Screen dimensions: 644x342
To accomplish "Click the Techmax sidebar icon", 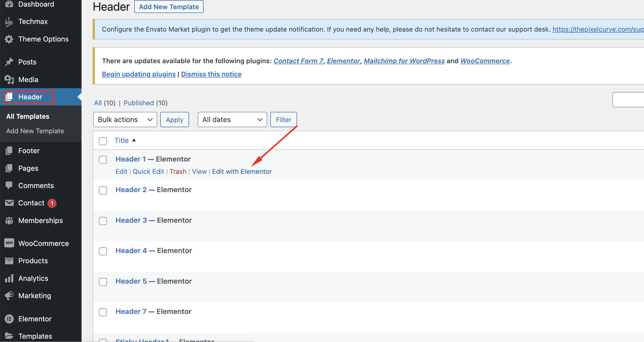I will [x=9, y=22].
